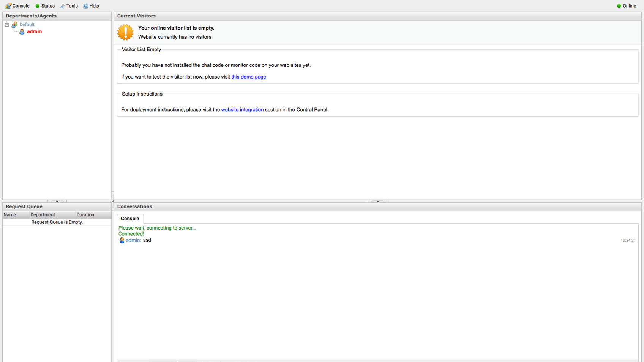Switch to the Console conversation tab
The width and height of the screenshot is (644, 362).
pyautogui.click(x=130, y=219)
